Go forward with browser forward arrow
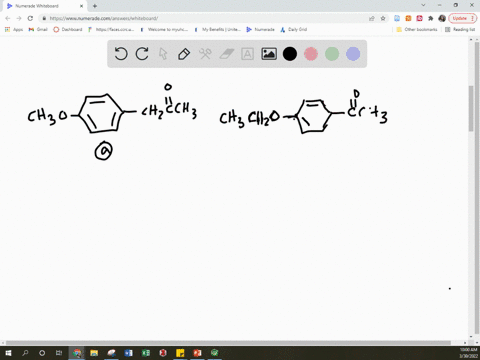Screen dimensions: 480x360 [x=19, y=18]
